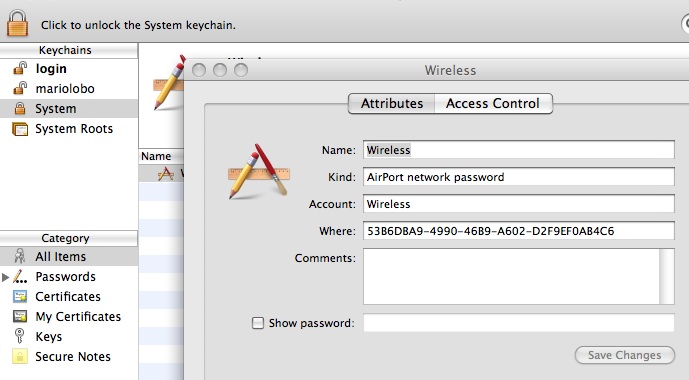The height and width of the screenshot is (380, 689).
Task: Click the Account text field
Action: coord(519,204)
